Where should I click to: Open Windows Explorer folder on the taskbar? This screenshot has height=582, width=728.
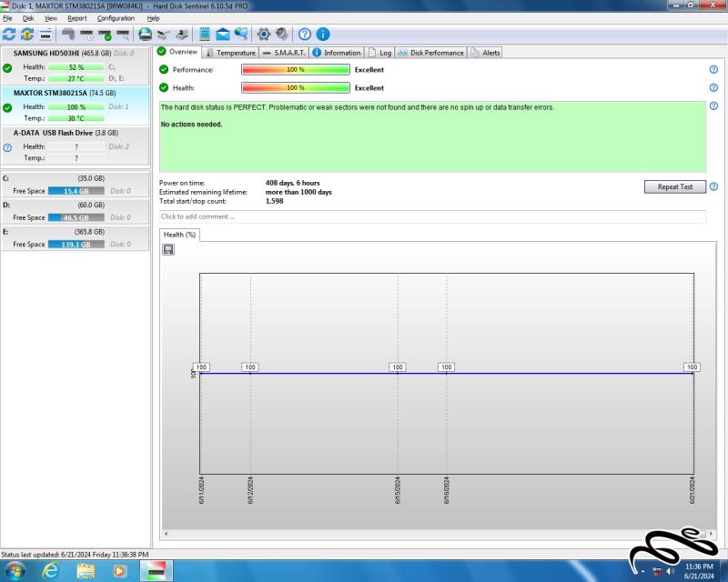tap(86, 570)
